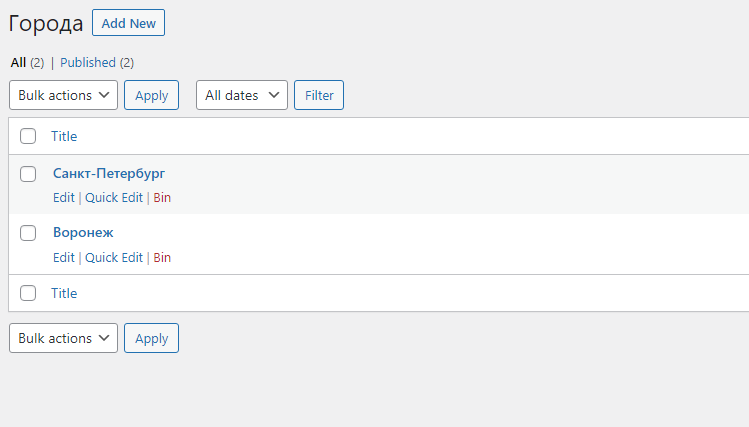The height and width of the screenshot is (427, 749).
Task: Click the Filter button
Action: pos(319,95)
